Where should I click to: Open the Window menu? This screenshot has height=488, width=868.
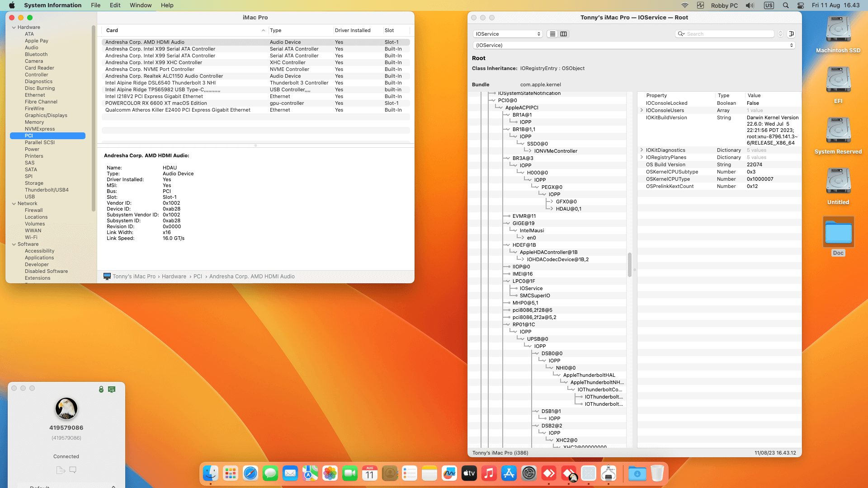click(141, 5)
